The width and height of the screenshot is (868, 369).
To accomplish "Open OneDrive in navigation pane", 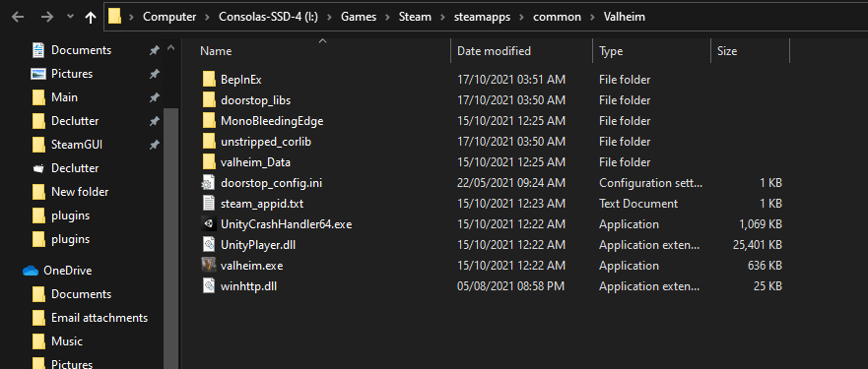I will point(68,271).
